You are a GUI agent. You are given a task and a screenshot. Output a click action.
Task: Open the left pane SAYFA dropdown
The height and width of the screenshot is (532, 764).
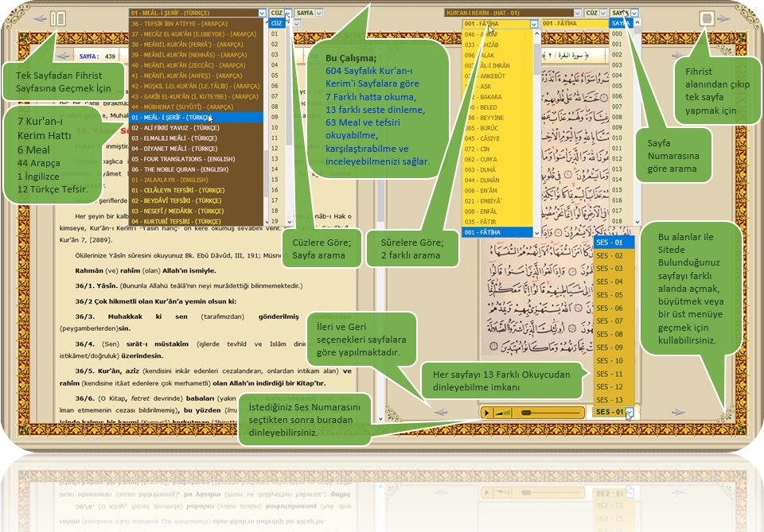(x=318, y=14)
